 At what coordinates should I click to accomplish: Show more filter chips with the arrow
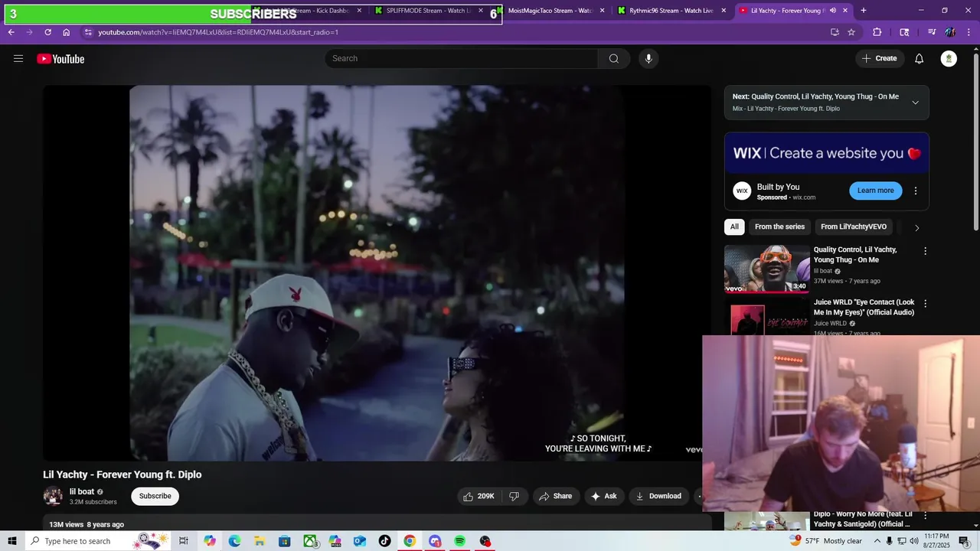click(916, 227)
